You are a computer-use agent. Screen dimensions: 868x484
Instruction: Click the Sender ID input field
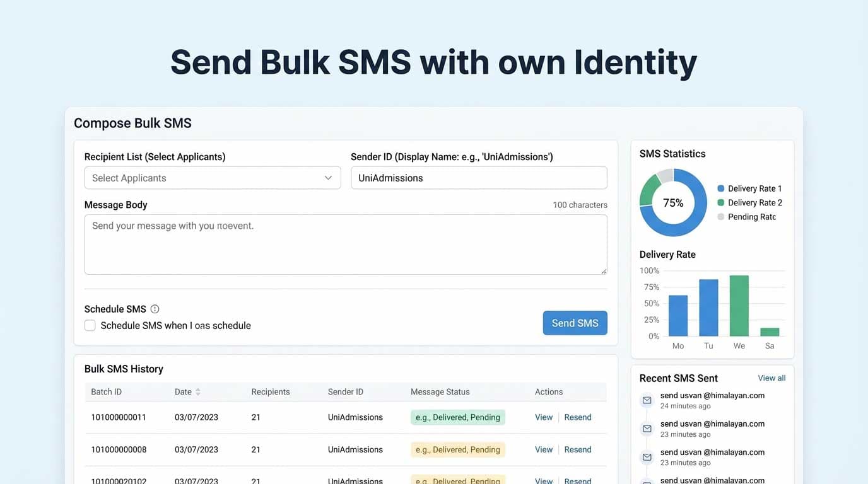point(479,178)
